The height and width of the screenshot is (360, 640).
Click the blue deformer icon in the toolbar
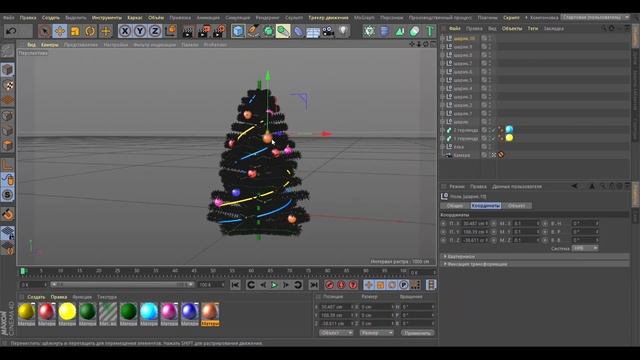(298, 31)
